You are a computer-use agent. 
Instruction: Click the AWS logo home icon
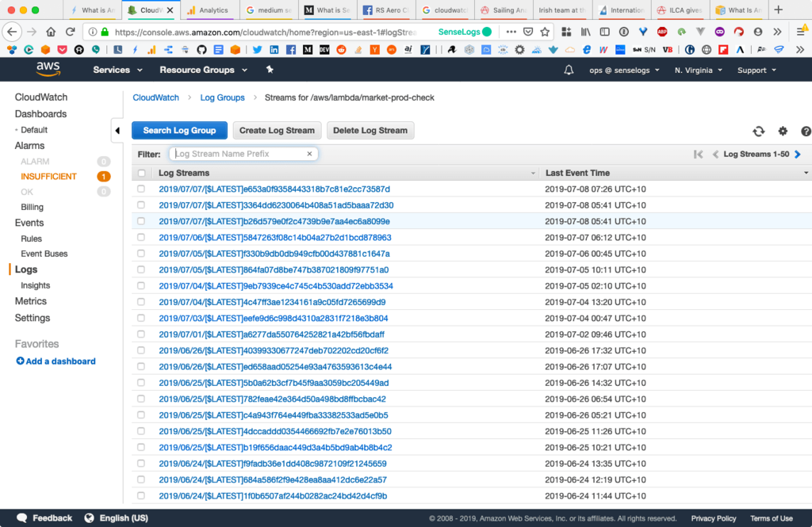(x=48, y=70)
